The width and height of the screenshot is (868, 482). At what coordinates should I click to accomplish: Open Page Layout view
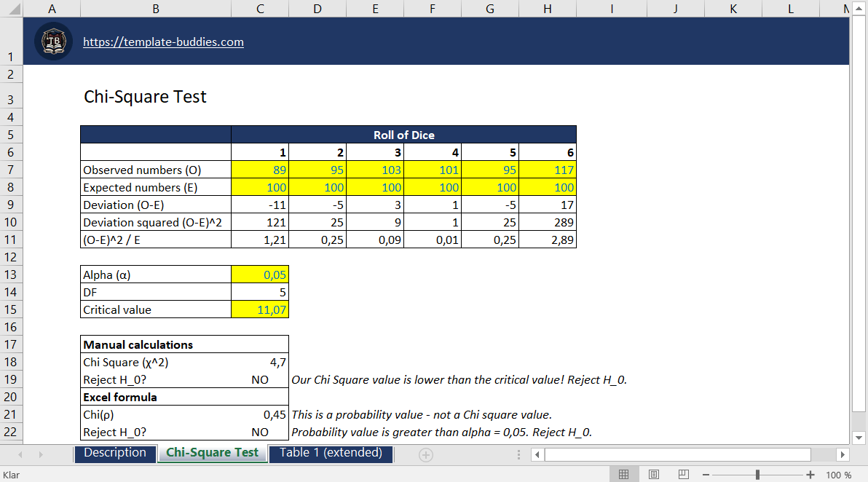[x=653, y=473]
